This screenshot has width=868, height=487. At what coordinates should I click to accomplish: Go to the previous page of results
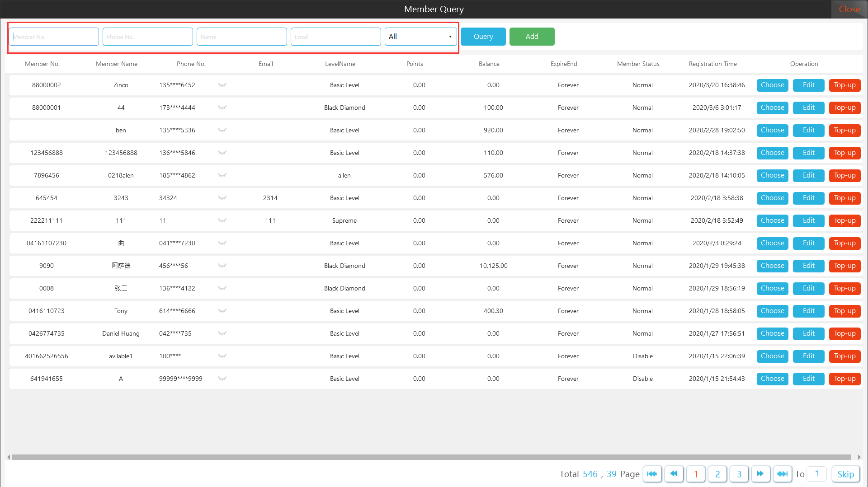coord(674,474)
